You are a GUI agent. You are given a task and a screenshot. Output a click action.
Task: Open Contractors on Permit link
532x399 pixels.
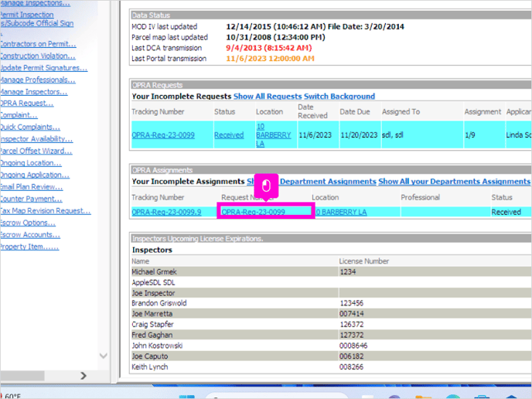click(38, 44)
